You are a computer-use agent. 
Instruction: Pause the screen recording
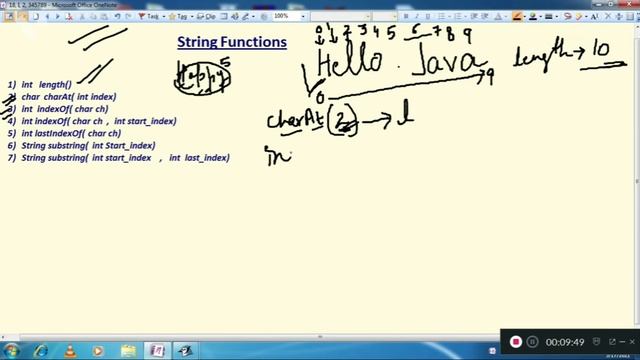click(532, 342)
